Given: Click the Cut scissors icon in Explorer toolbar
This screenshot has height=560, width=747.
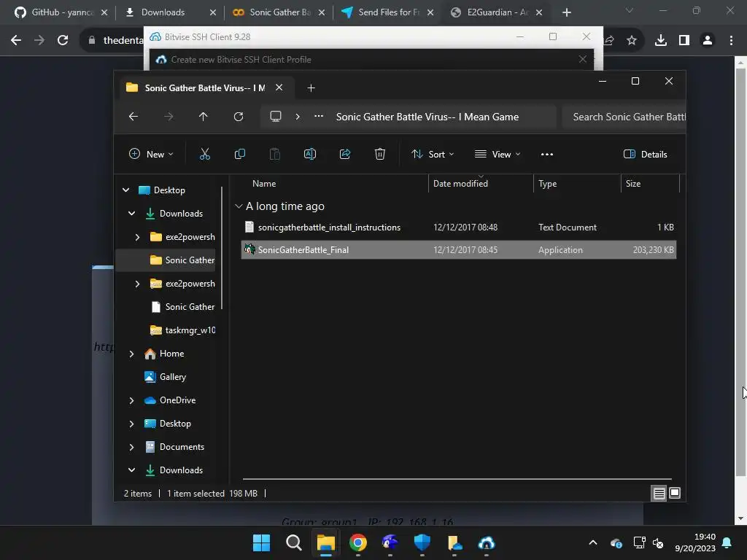Looking at the screenshot, I should click(x=204, y=155).
